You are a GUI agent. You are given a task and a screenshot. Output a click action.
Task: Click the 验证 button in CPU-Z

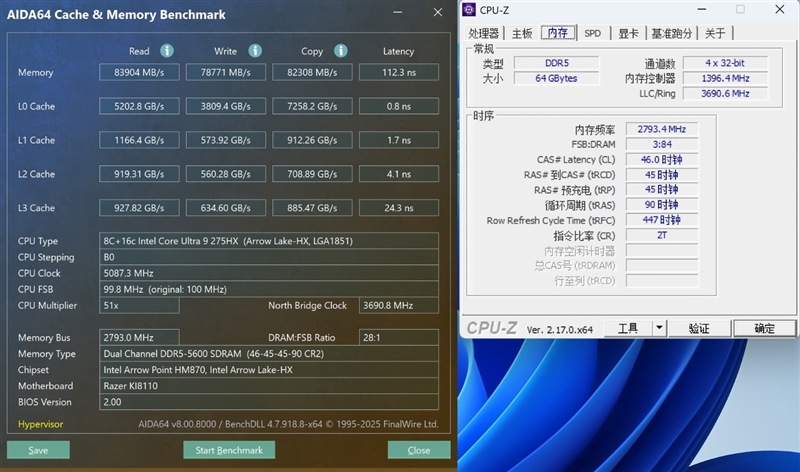coord(699,328)
